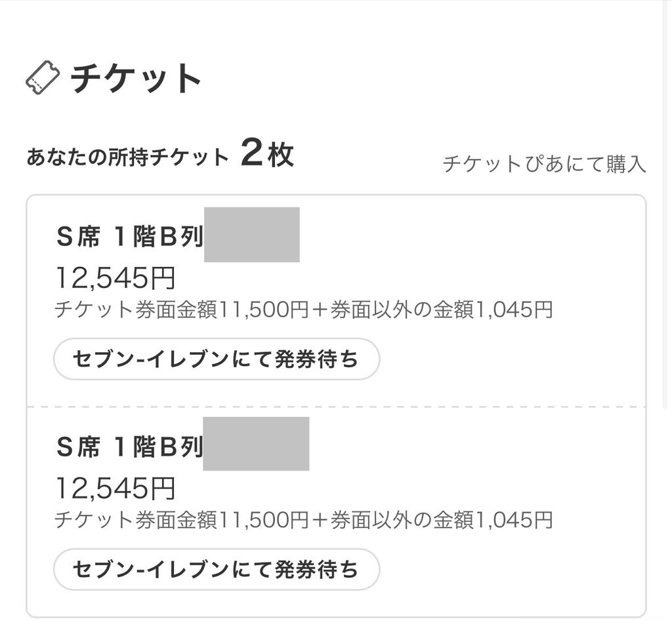The height and width of the screenshot is (621, 672).
Task: Open the チケットぴあにて購入 link
Action: 544,164
